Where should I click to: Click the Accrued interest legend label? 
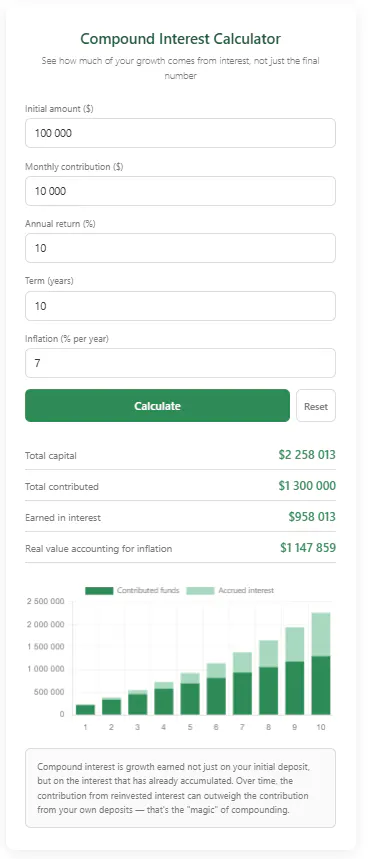246,591
